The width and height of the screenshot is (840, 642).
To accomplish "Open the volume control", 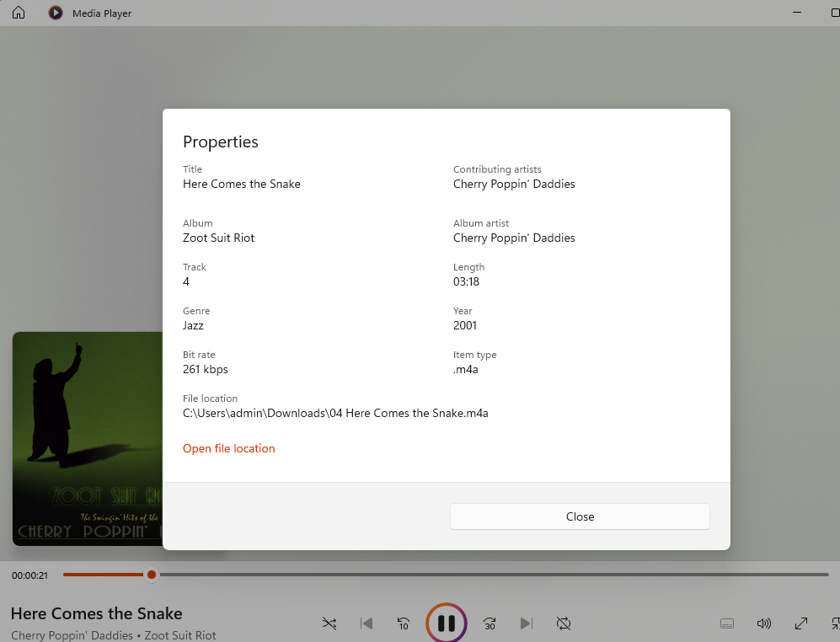I will tap(763, 623).
